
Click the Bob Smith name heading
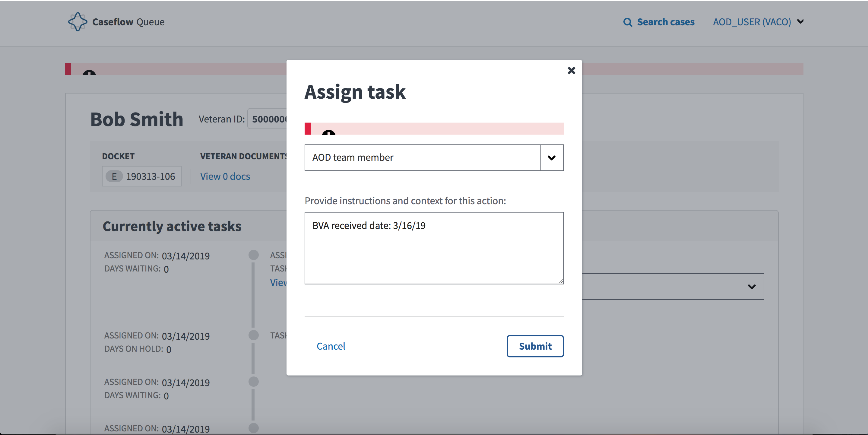tap(137, 119)
